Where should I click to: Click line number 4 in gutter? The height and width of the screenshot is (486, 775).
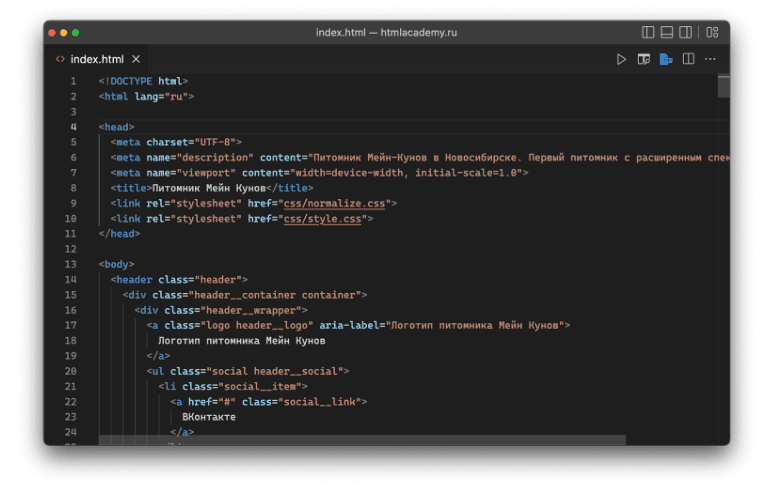click(73, 127)
